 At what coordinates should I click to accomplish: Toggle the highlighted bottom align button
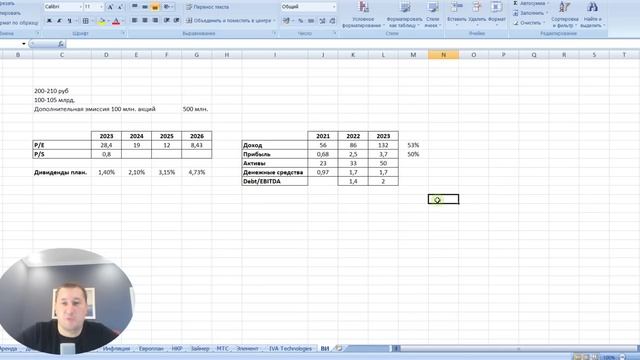(x=155, y=7)
